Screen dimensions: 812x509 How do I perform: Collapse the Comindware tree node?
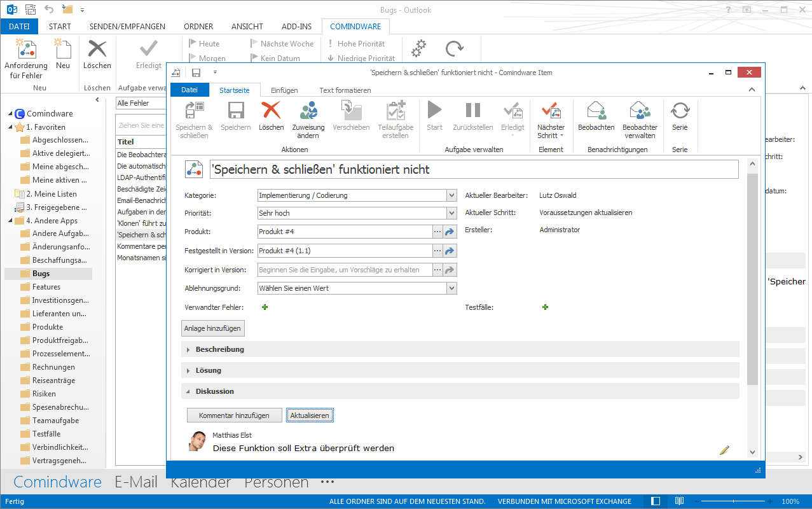[10, 114]
